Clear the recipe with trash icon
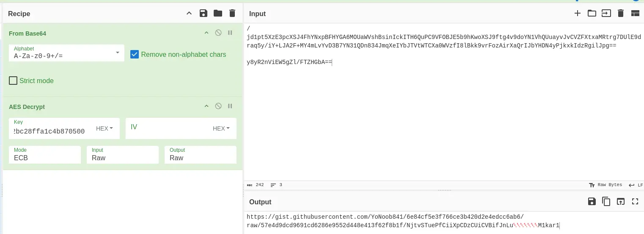Screen dimensions: 644x234 (x=232, y=14)
